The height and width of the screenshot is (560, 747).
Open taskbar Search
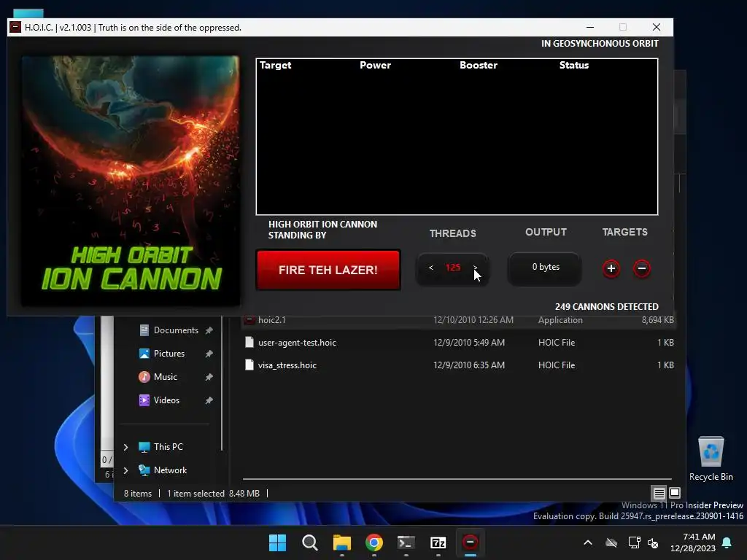pos(309,542)
